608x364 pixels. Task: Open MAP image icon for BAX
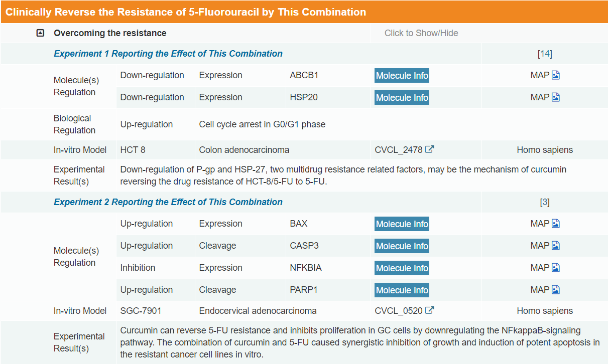pyautogui.click(x=556, y=224)
